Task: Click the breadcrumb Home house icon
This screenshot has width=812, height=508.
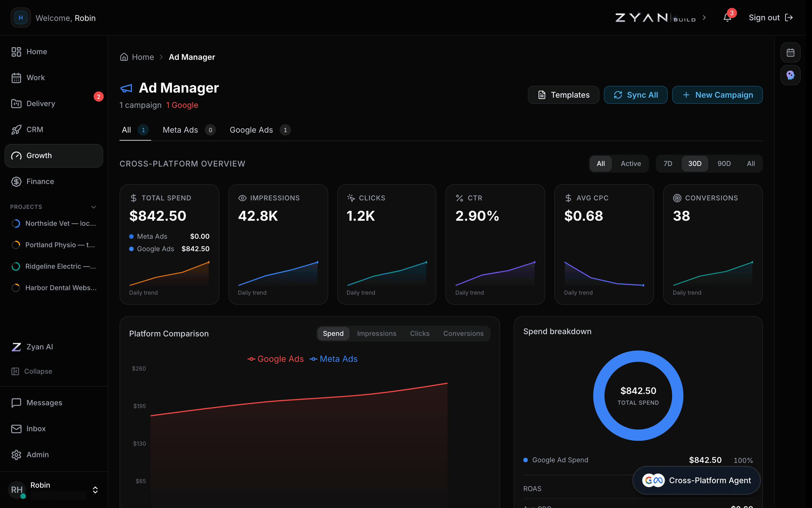Action: pyautogui.click(x=124, y=57)
